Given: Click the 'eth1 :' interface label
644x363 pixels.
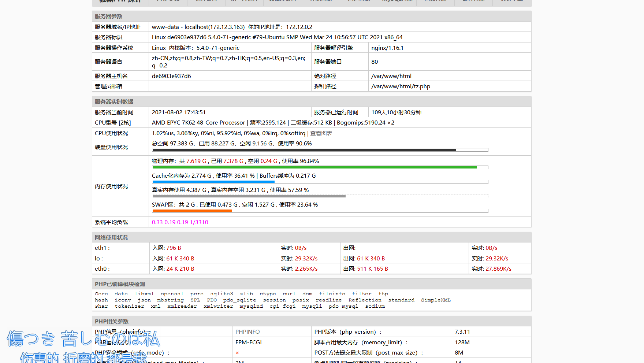Looking at the screenshot, I should coord(102,248).
